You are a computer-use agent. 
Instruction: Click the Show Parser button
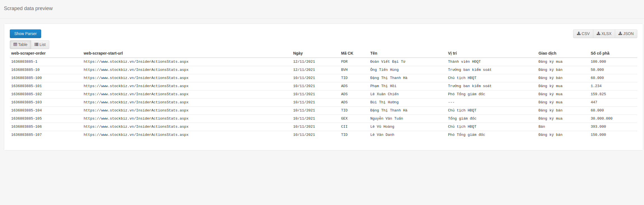25,34
